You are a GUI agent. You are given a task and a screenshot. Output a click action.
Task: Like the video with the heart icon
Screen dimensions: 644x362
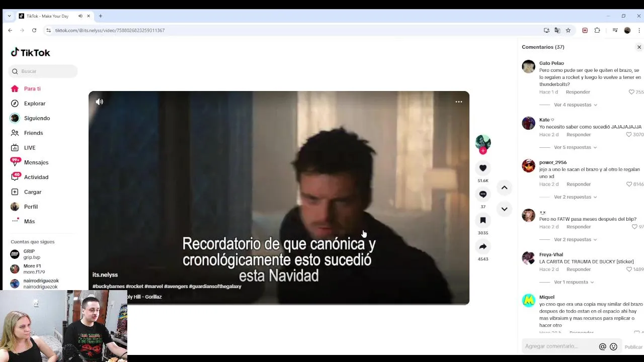click(483, 168)
